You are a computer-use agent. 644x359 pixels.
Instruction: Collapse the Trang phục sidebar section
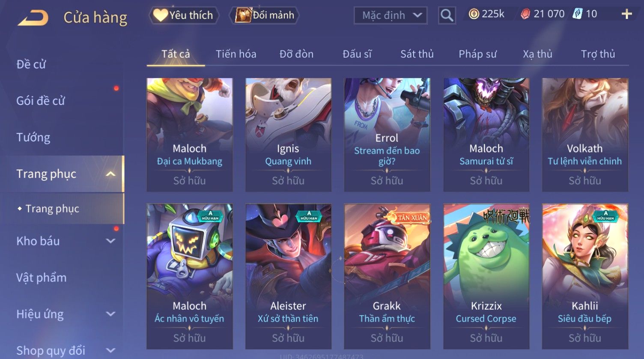[x=110, y=174]
